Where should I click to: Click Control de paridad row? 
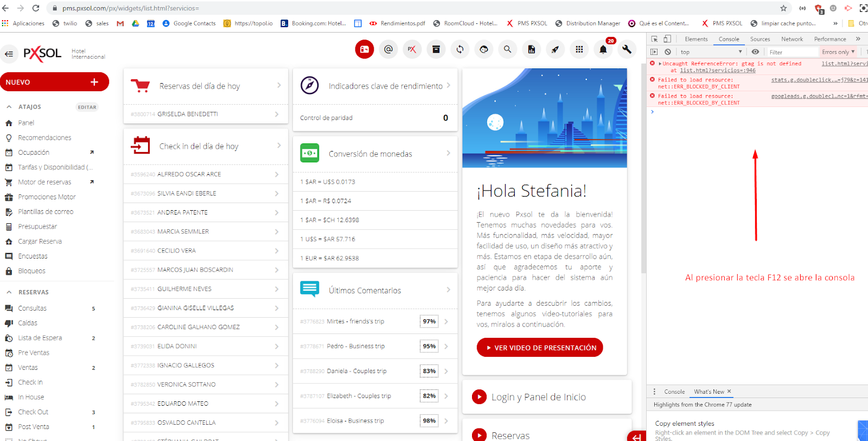pyautogui.click(x=375, y=118)
